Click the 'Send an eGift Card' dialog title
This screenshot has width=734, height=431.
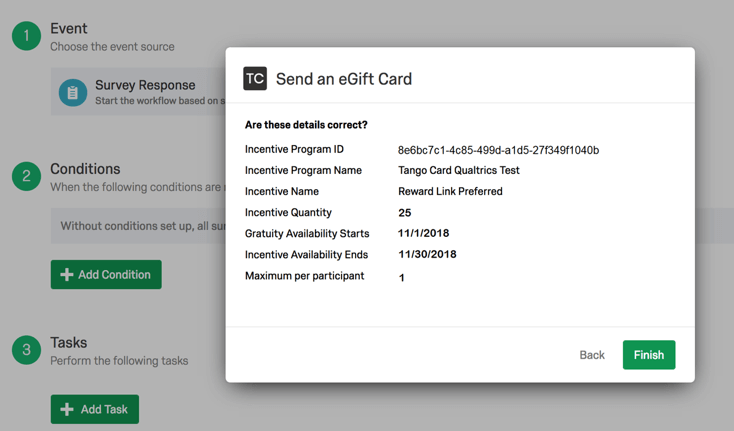(x=344, y=79)
